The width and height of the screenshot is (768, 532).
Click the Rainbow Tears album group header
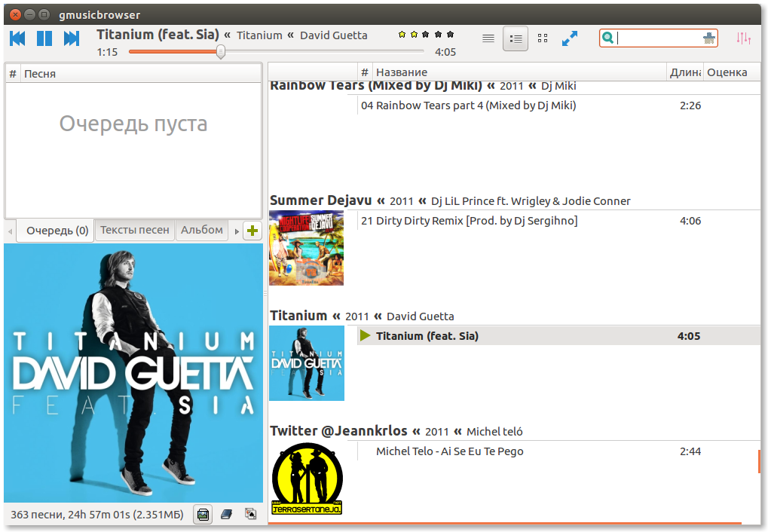tap(423, 86)
